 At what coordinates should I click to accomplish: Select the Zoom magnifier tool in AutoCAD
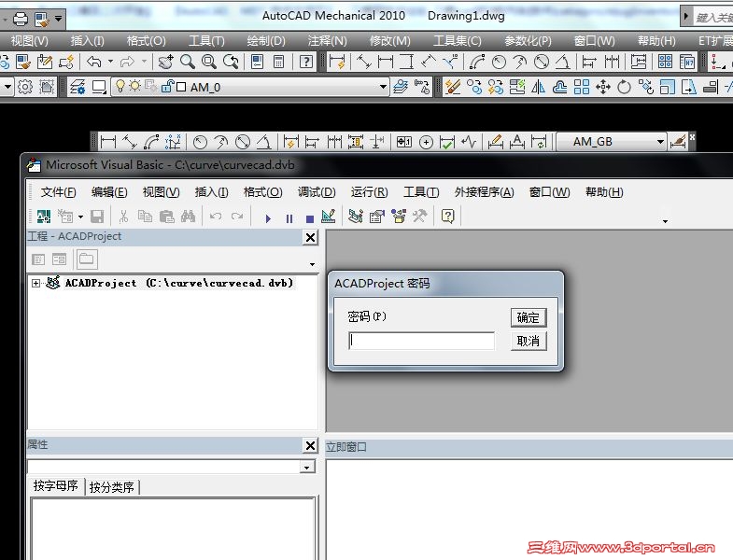(188, 62)
